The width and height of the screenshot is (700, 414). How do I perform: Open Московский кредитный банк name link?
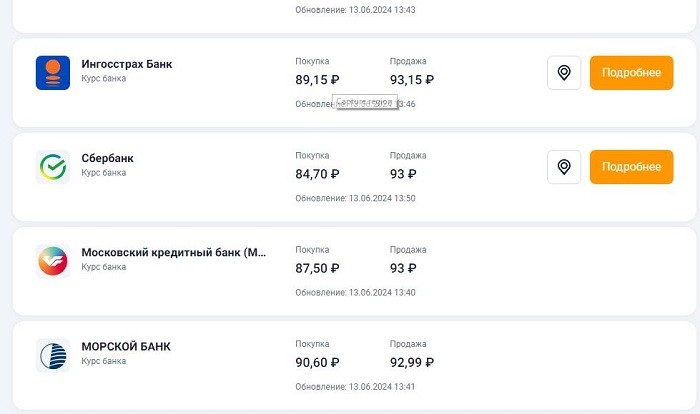(x=174, y=253)
